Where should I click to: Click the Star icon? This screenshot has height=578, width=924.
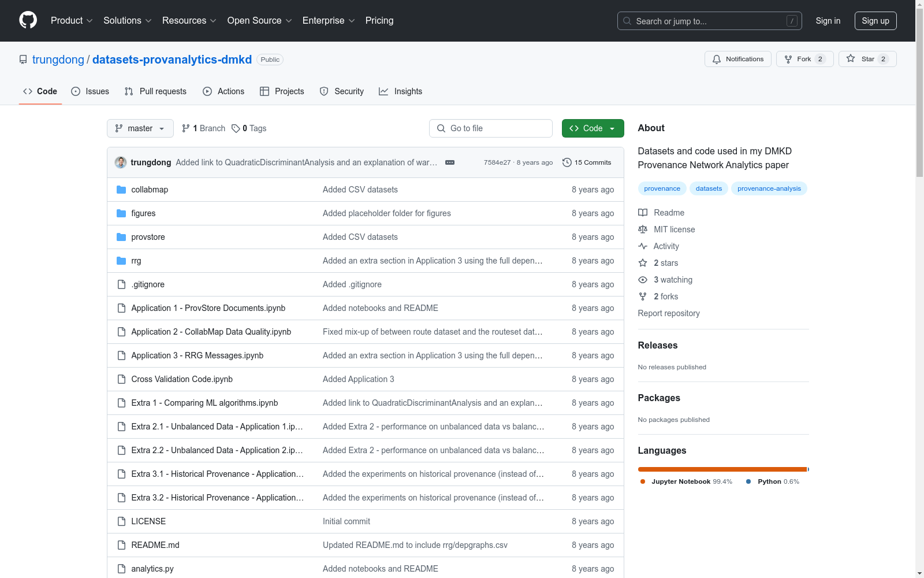pyautogui.click(x=851, y=58)
